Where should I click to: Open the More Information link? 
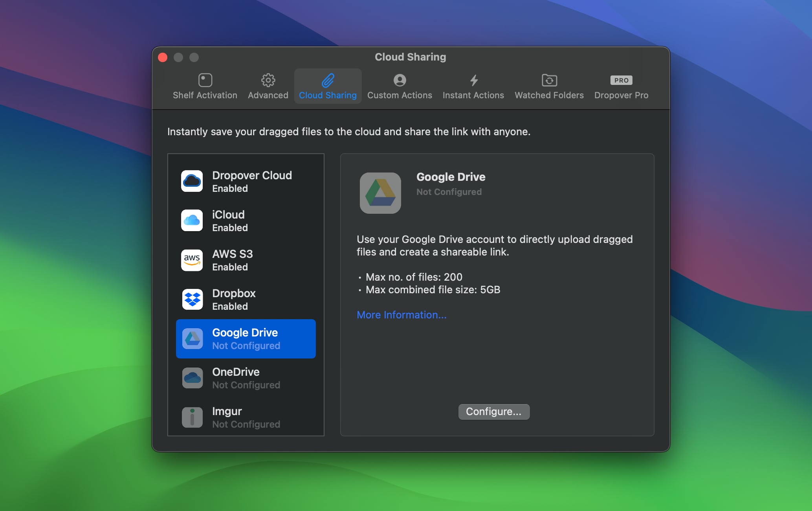pyautogui.click(x=401, y=314)
